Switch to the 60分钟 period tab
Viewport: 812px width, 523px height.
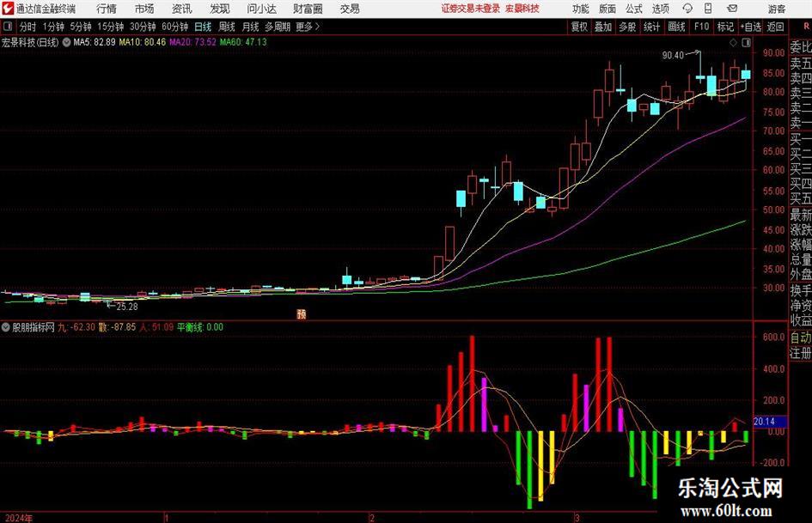[x=175, y=27]
